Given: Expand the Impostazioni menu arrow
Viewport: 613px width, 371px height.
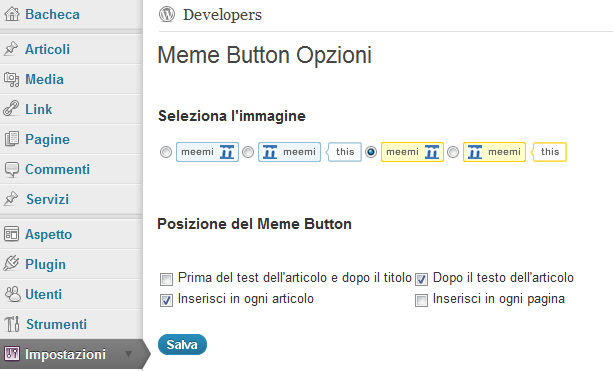Looking at the screenshot, I should coord(128,354).
